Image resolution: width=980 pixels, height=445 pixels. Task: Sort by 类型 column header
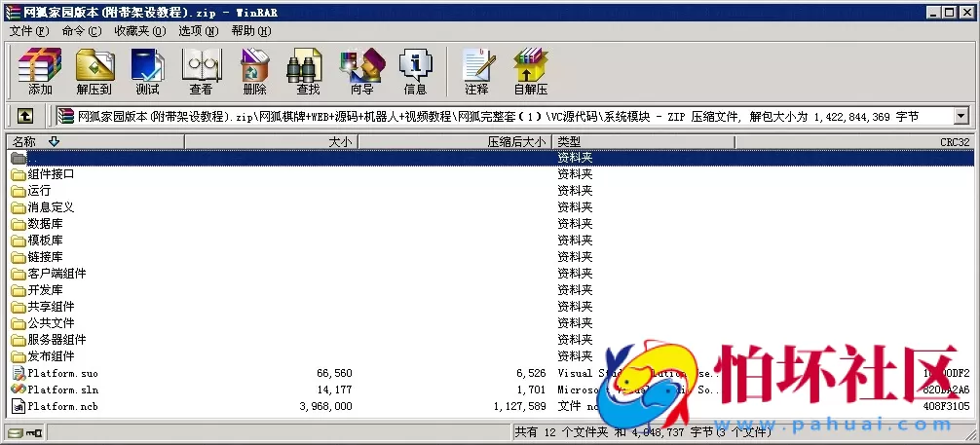[644, 142]
